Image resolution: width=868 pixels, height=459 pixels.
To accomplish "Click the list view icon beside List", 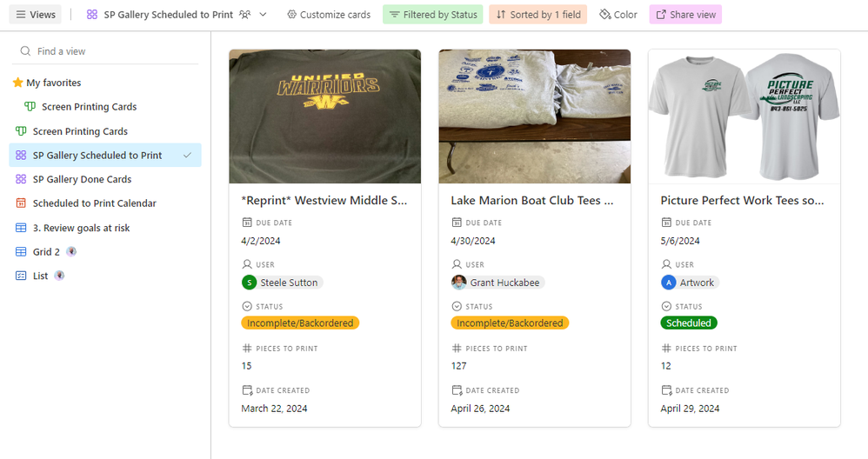I will pyautogui.click(x=21, y=276).
